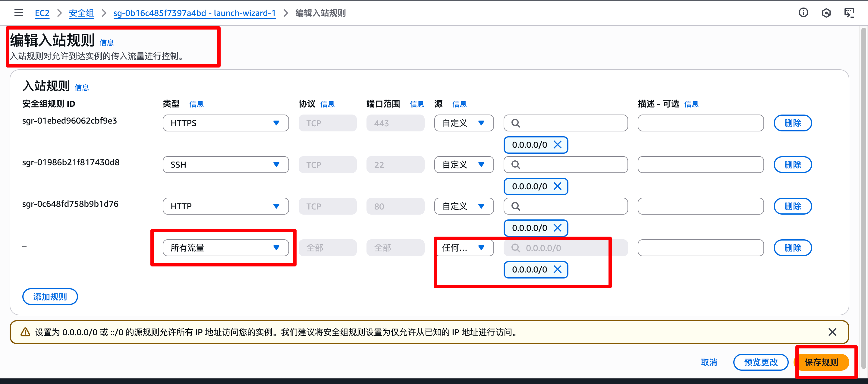The height and width of the screenshot is (384, 868).
Task: Open the HTTPS type dropdown
Action: pos(225,123)
